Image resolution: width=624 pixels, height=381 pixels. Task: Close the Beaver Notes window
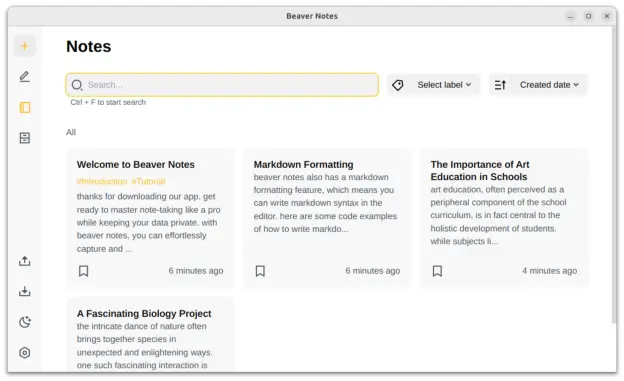pyautogui.click(x=607, y=16)
